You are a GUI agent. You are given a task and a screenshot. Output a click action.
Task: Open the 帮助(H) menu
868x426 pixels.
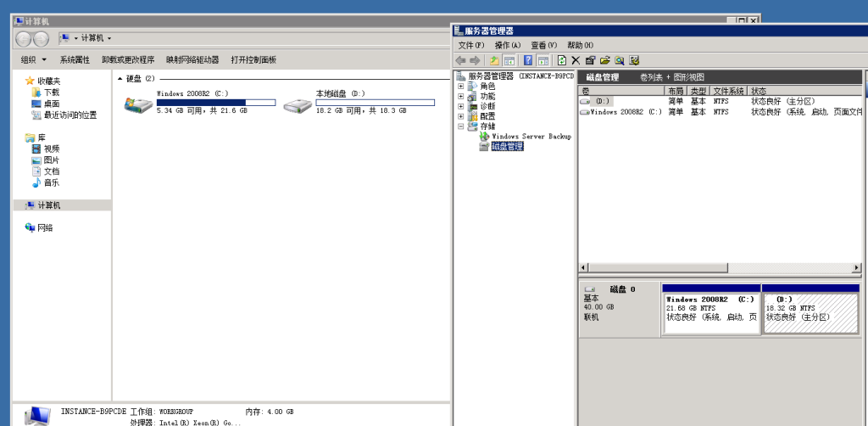[580, 46]
